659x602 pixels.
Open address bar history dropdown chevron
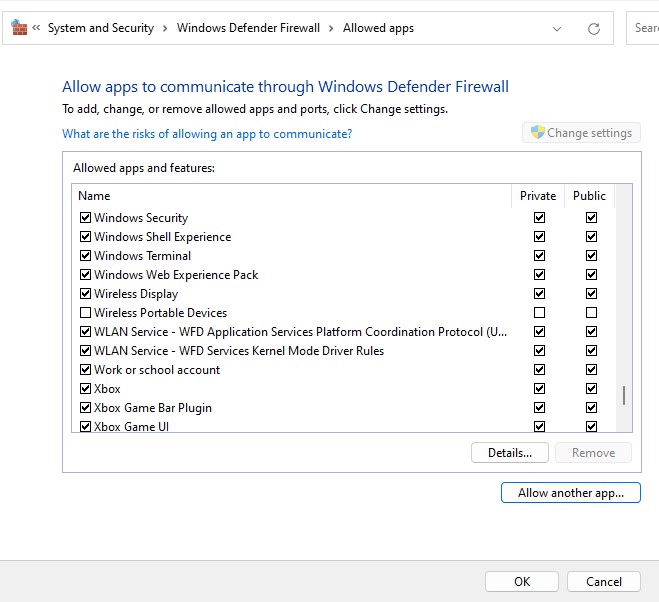coord(557,29)
